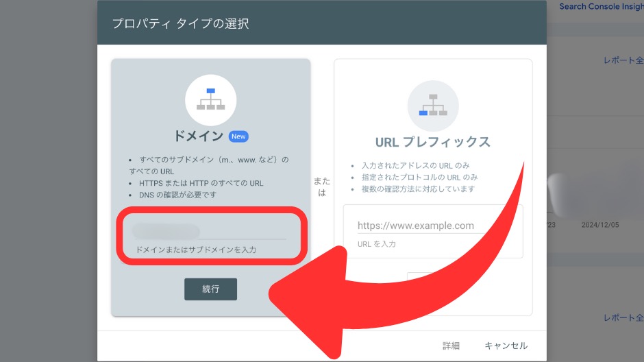Screen dimensions: 644x362
Task: Open the lower レポート全 link in background
Action: click(x=623, y=317)
